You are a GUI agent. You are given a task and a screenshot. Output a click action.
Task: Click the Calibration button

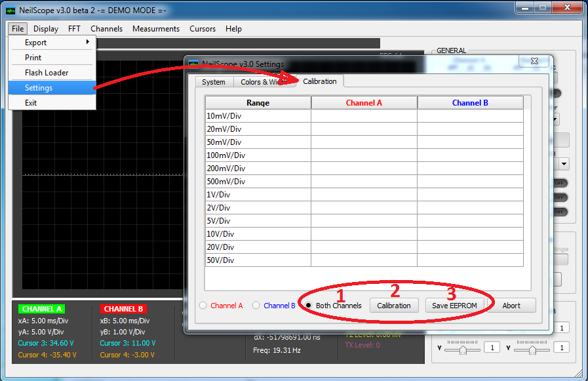[x=394, y=306]
